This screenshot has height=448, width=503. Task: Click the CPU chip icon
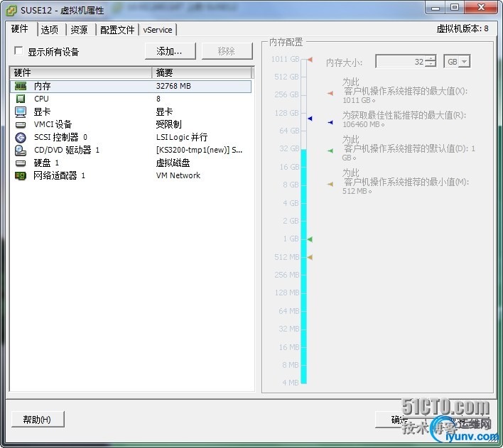pos(21,99)
